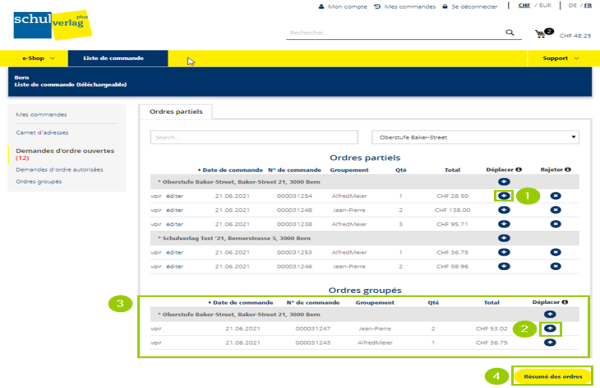This screenshot has width=600, height=388.
Task: Move grouped order 000031243 back up
Action: click(550, 343)
